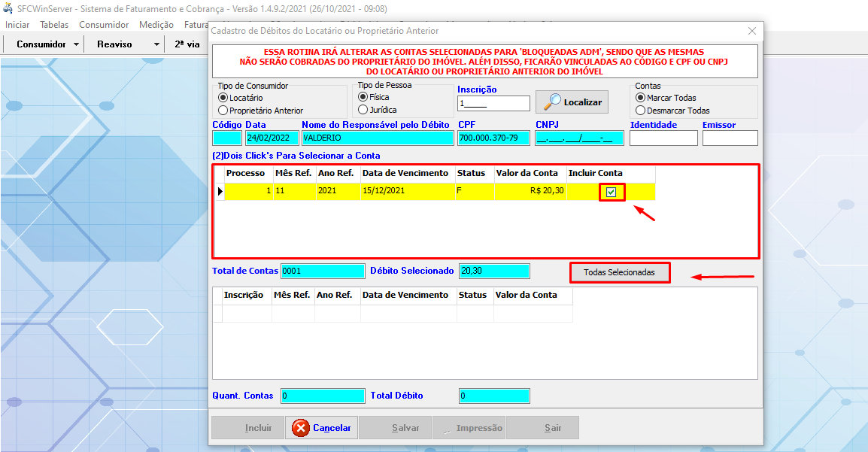Select the yellow account row for 15/12/2021
This screenshot has width=868, height=452.
406,192
